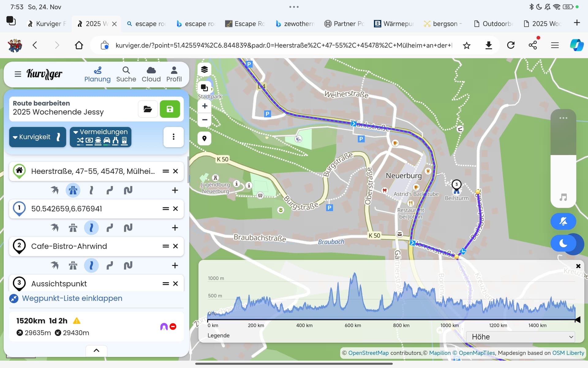
Task: Select curvy routing below Heerstraße waypoint
Action: (91, 190)
